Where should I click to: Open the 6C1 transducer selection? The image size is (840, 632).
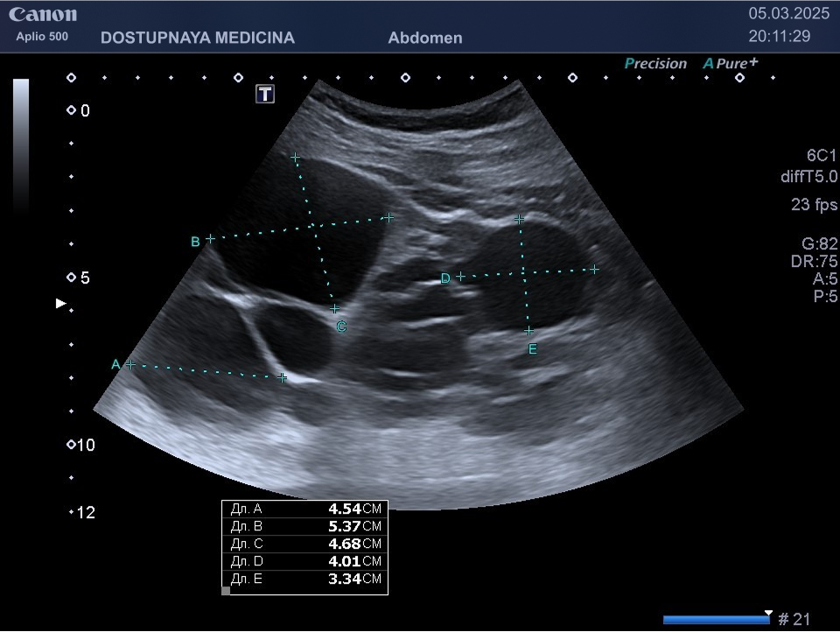click(822, 155)
